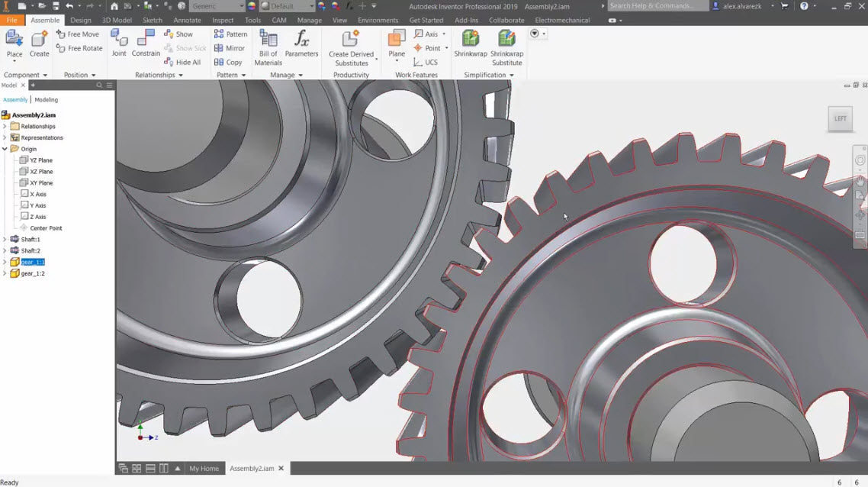Open the Parameters editor

pyautogui.click(x=302, y=44)
